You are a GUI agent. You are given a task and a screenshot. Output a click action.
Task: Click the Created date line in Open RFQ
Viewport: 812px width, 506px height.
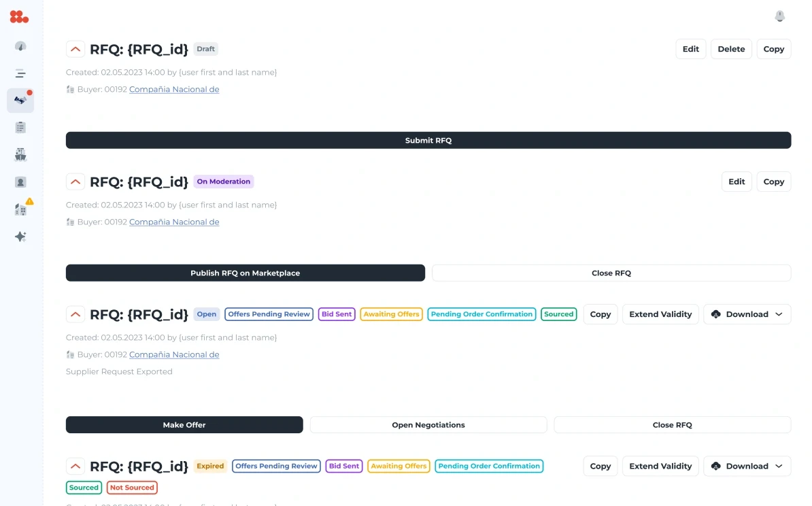[171, 337]
